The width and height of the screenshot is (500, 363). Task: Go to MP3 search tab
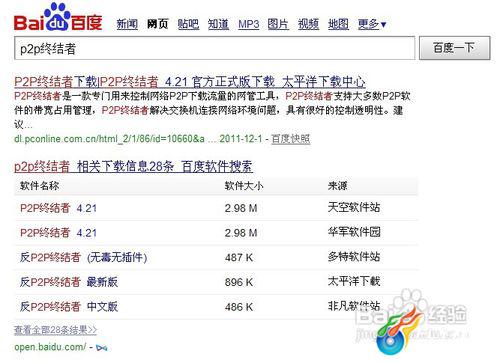(249, 24)
